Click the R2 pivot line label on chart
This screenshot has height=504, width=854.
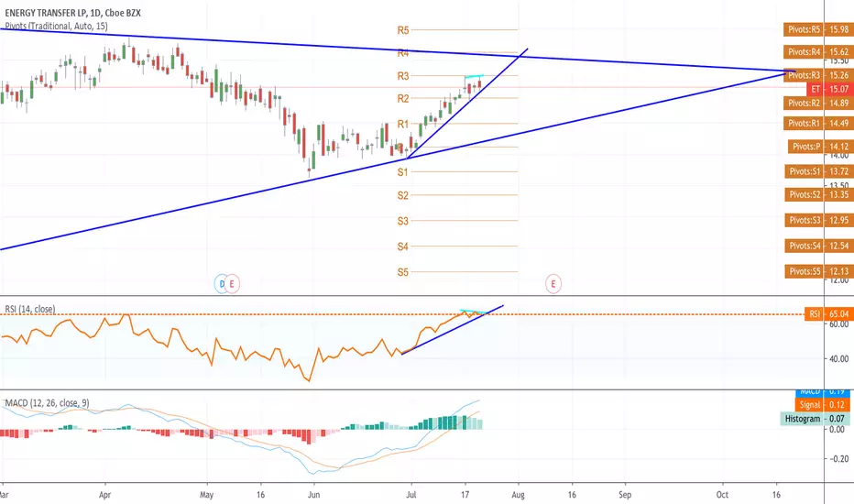(x=403, y=99)
